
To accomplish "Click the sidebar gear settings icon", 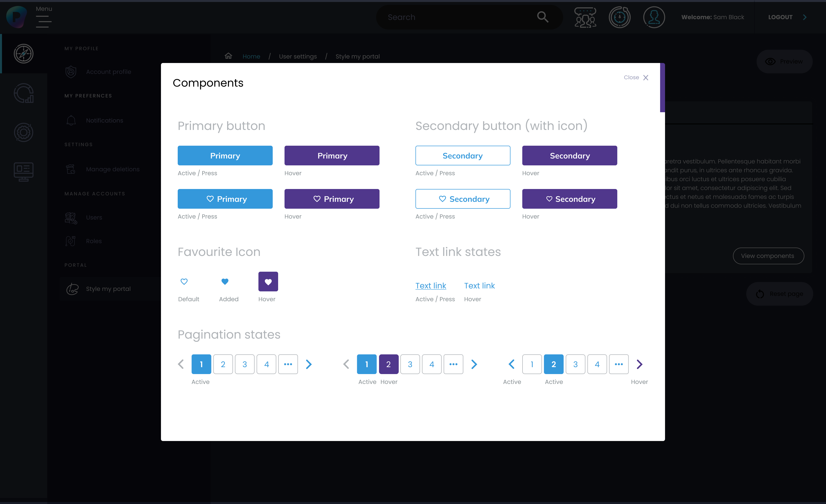I will point(23,132).
